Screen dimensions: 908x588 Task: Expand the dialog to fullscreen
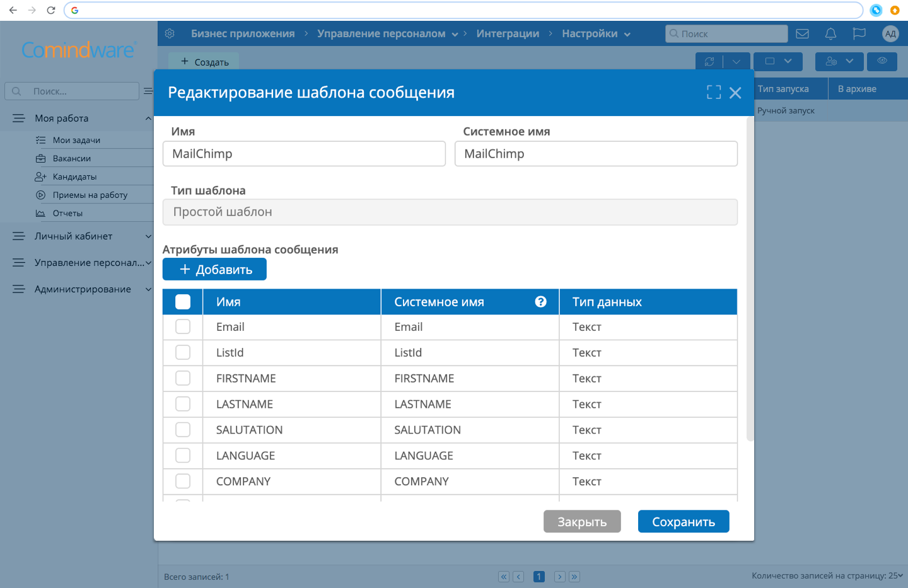pos(713,92)
